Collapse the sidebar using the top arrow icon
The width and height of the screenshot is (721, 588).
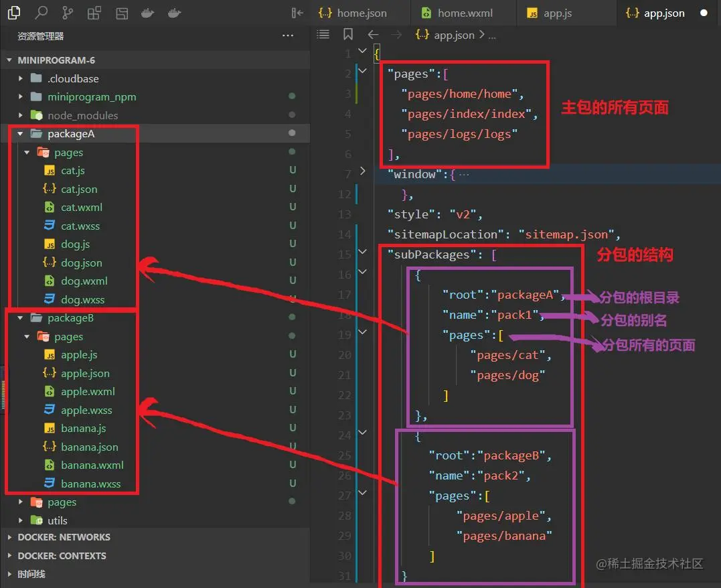297,13
